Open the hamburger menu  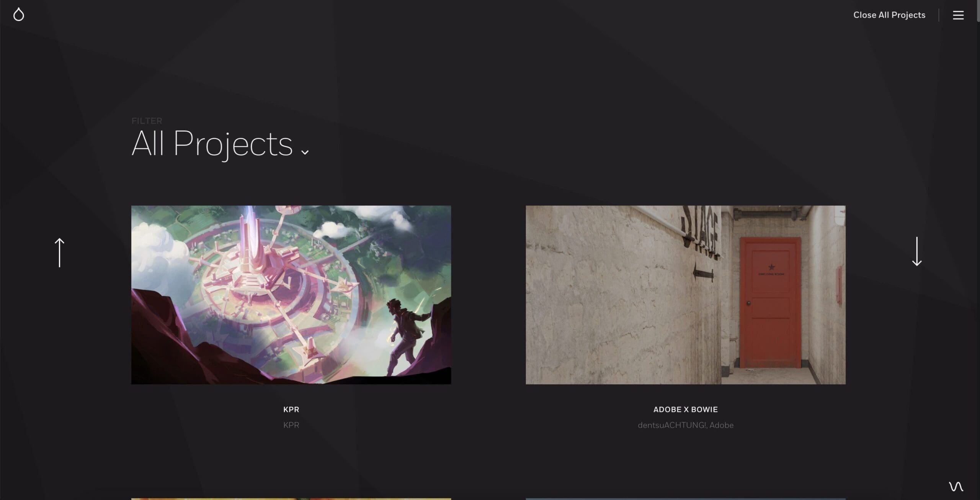[958, 15]
